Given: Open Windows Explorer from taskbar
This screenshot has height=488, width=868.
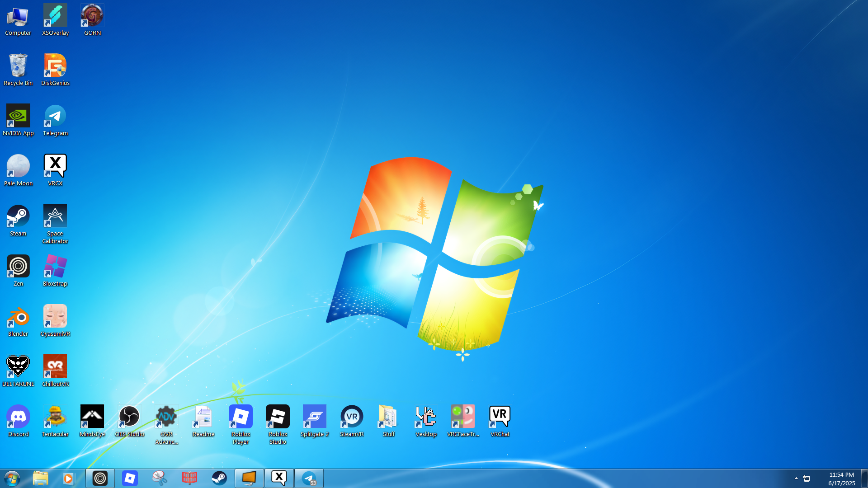Looking at the screenshot, I should click(40, 479).
